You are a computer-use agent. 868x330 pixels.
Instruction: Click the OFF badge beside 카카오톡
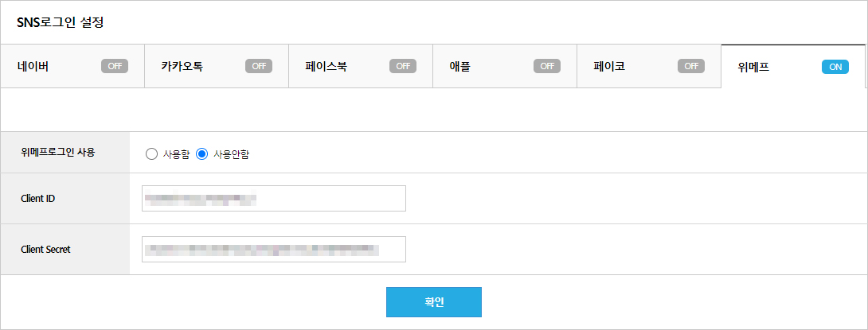(259, 66)
